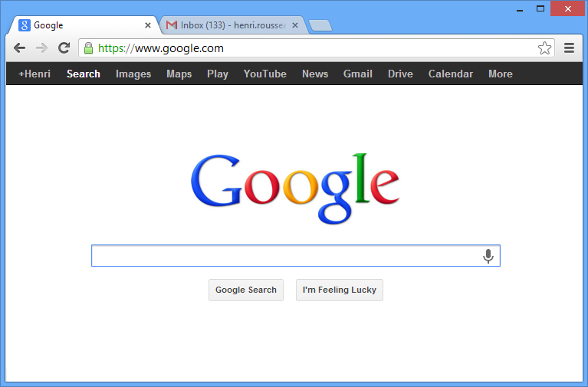Open YouTube from the Google bar
This screenshot has width=588, height=387.
tap(264, 74)
